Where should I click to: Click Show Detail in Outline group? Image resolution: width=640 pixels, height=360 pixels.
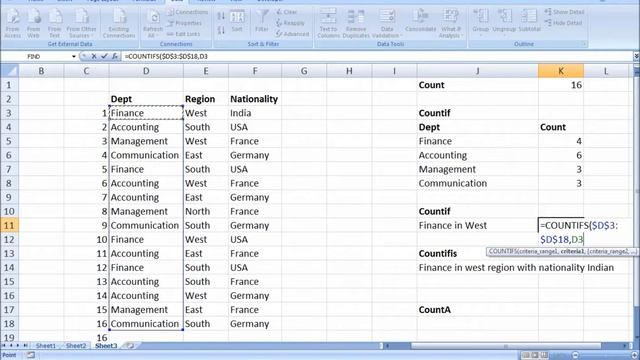pos(564,12)
